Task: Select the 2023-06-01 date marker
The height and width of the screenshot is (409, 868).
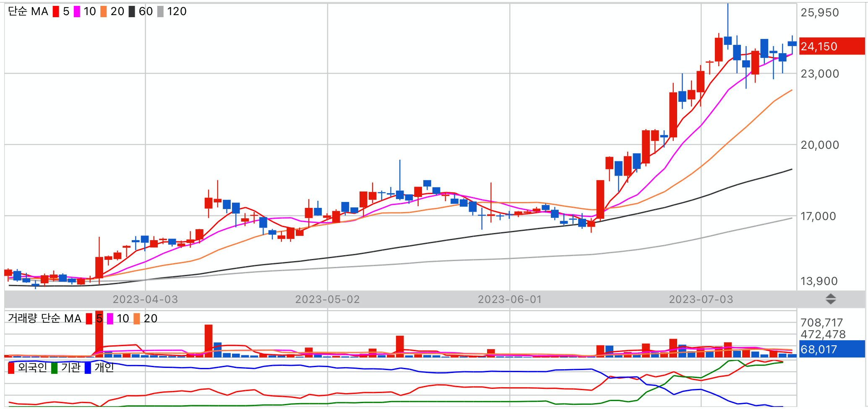Action: click(510, 300)
